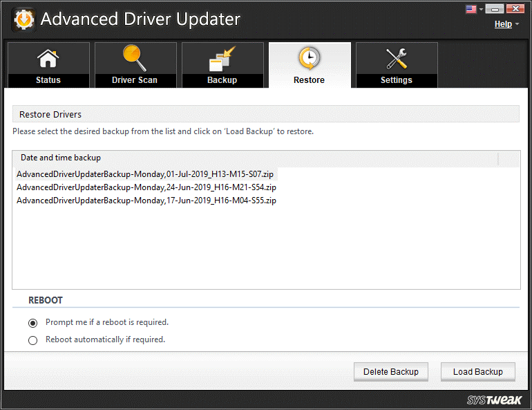The height and width of the screenshot is (410, 532).
Task: Switch to the Status tab label
Action: click(48, 80)
